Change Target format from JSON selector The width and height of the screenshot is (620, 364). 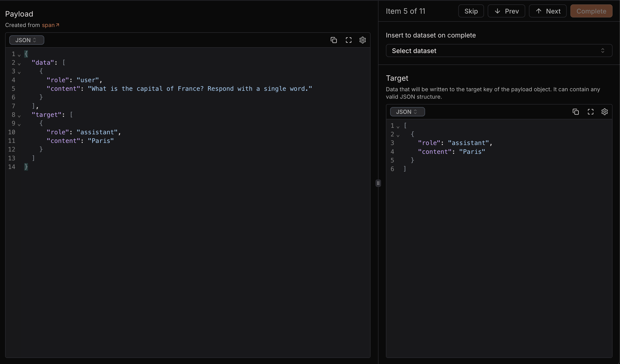coord(407,112)
